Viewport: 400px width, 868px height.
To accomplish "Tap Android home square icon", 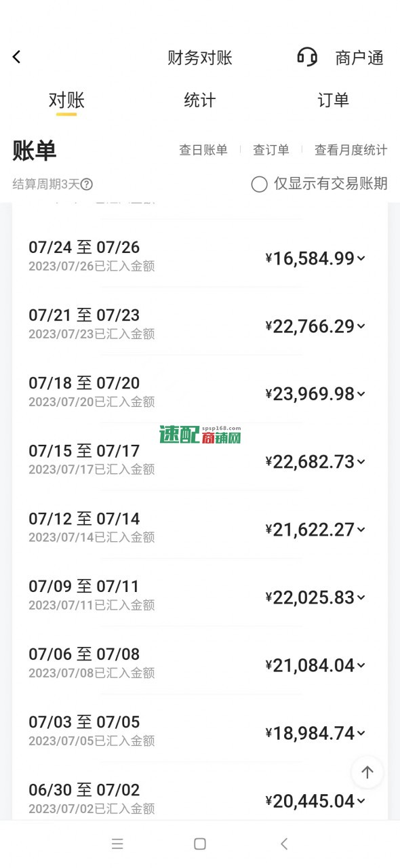I will tap(200, 844).
